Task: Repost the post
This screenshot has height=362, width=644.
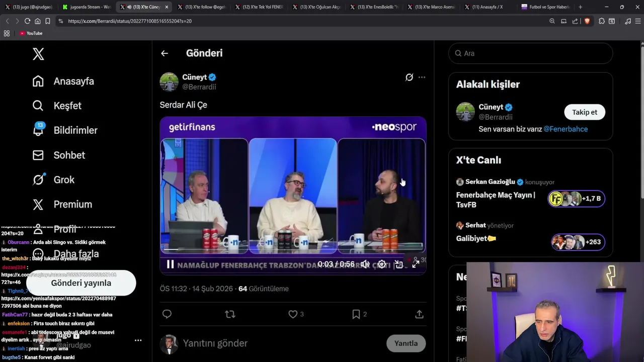Action: pyautogui.click(x=230, y=314)
